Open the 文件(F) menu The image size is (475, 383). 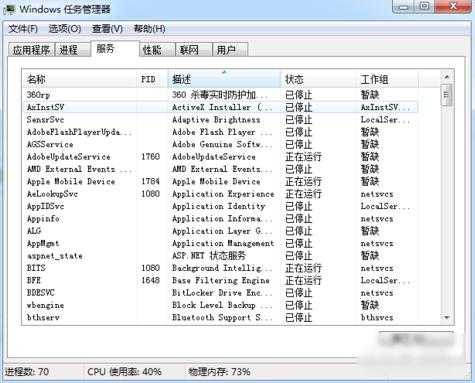point(23,29)
